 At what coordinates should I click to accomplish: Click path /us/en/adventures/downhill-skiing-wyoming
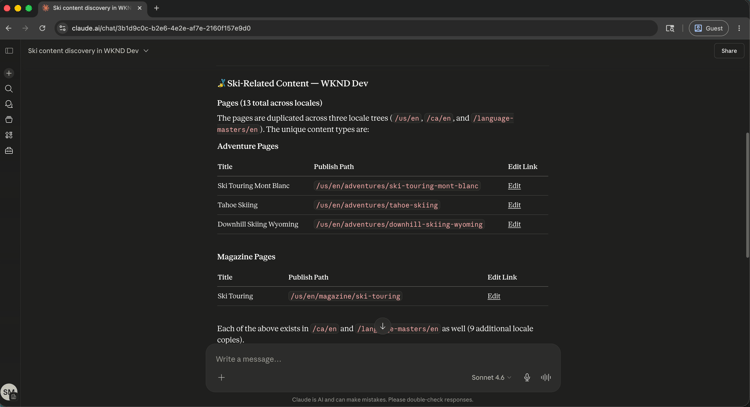399,224
